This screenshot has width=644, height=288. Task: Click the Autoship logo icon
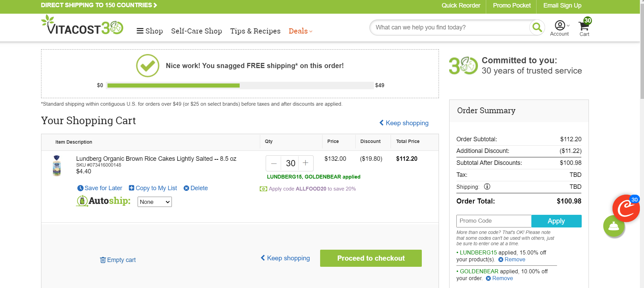pos(103,201)
